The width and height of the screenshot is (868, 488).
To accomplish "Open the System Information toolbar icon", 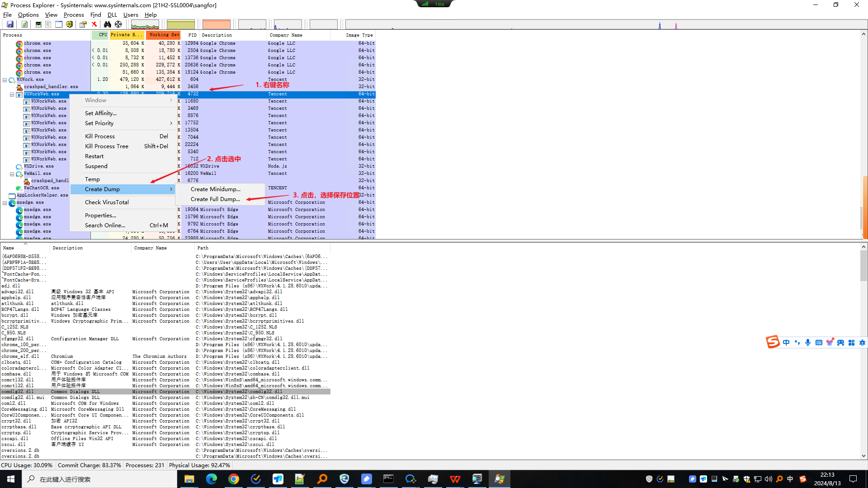I will click(x=38, y=24).
